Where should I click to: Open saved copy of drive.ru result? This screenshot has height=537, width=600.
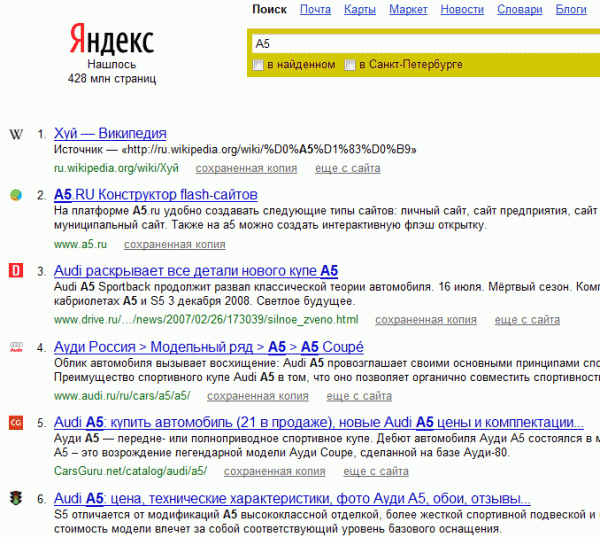[x=426, y=320]
